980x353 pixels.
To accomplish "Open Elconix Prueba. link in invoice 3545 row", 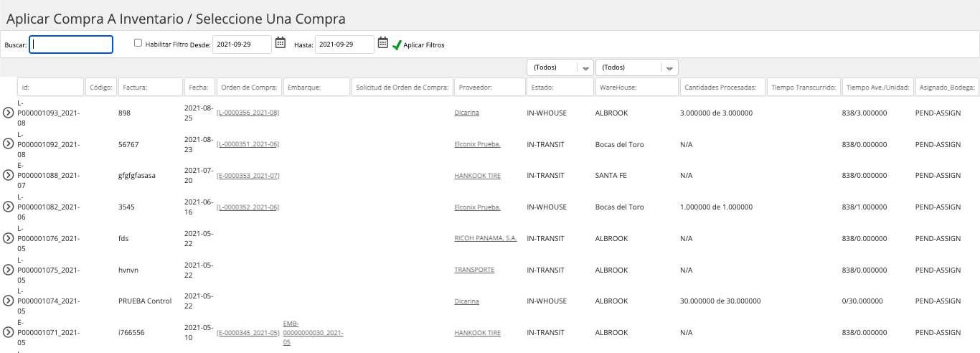I will [x=477, y=207].
